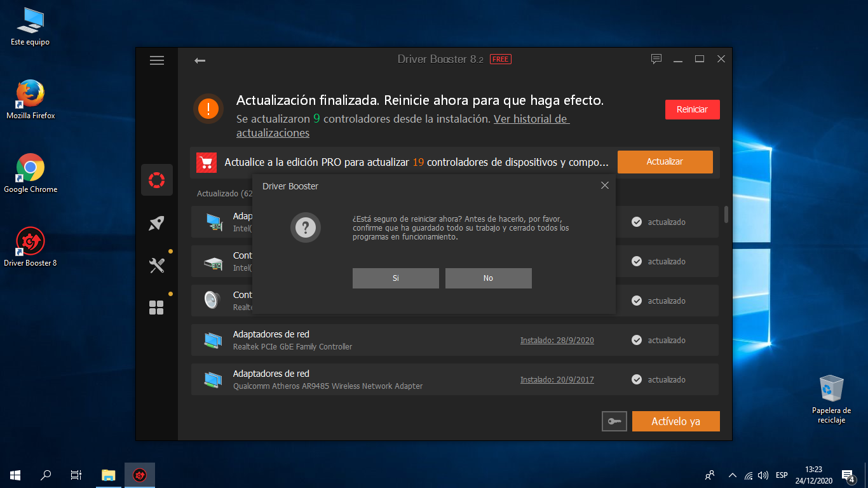Click checkmark icon for Qualcomm Atheros row
The image size is (868, 488).
point(636,380)
